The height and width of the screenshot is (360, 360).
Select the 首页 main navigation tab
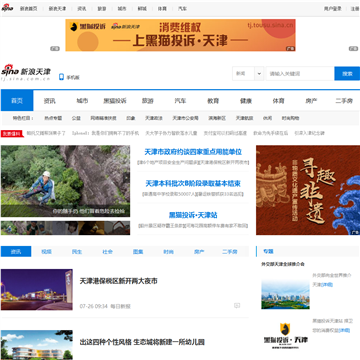pyautogui.click(x=17, y=100)
